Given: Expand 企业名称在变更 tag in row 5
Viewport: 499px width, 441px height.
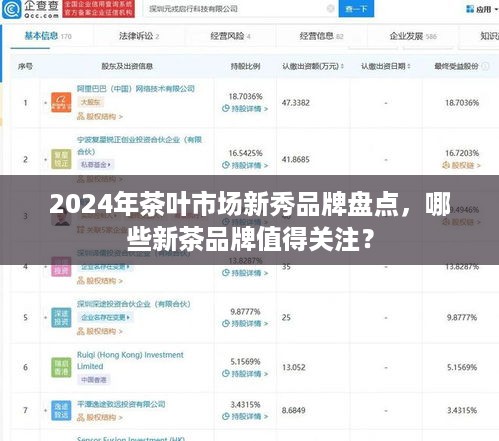Looking at the screenshot, I should click(x=105, y=317).
